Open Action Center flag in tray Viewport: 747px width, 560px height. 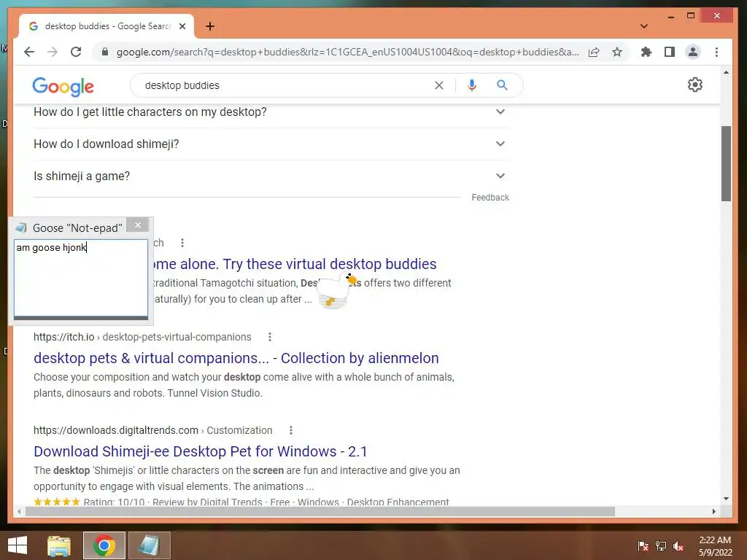[x=643, y=546]
